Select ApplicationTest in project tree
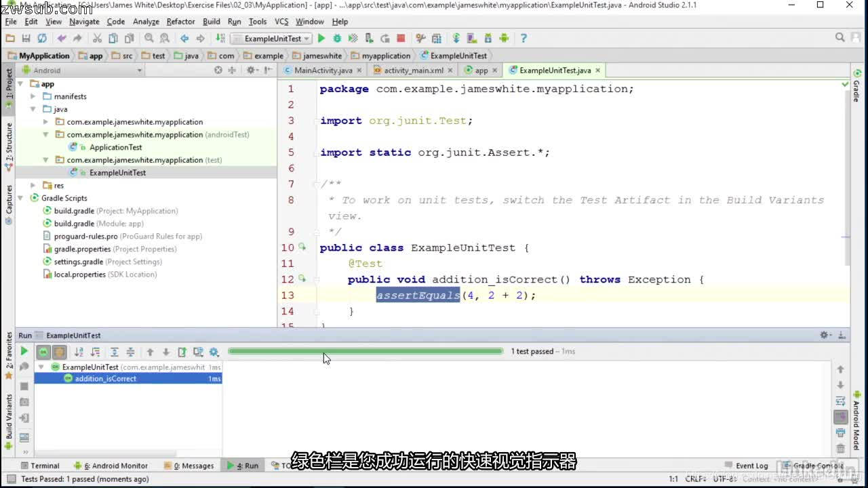The width and height of the screenshot is (868, 488). coord(116,147)
